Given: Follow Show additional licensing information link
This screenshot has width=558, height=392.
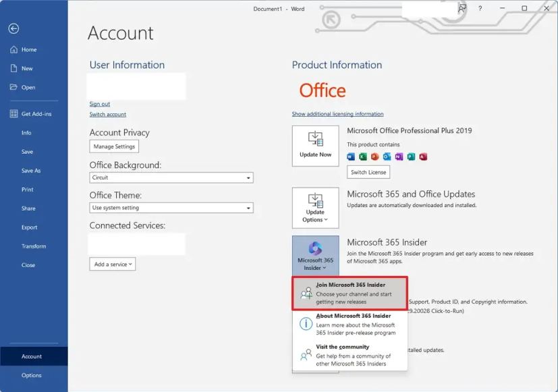Looking at the screenshot, I should pyautogui.click(x=338, y=114).
